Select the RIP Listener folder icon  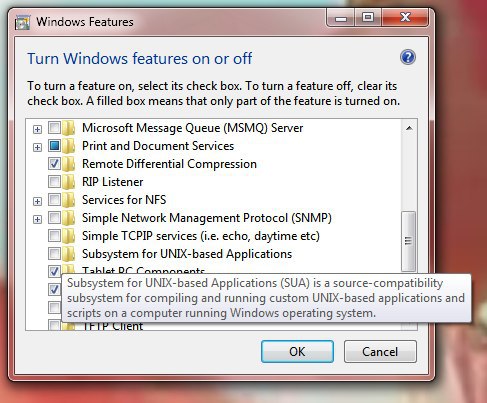(x=69, y=182)
